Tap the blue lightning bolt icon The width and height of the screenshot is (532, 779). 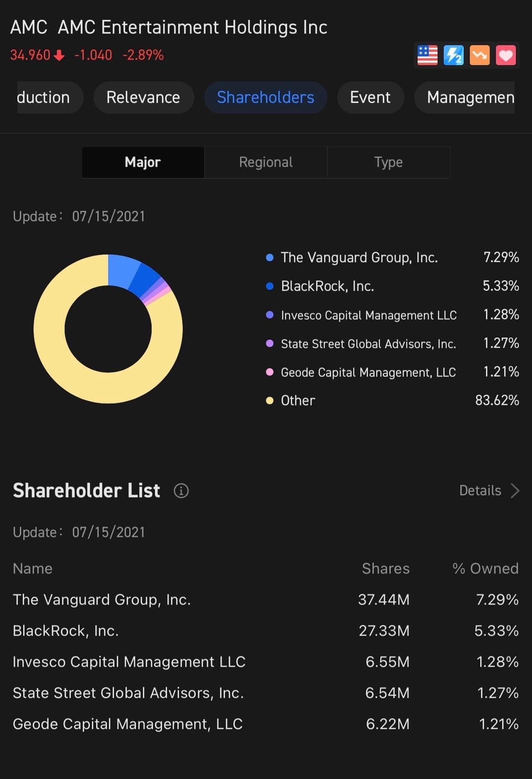[x=453, y=56]
